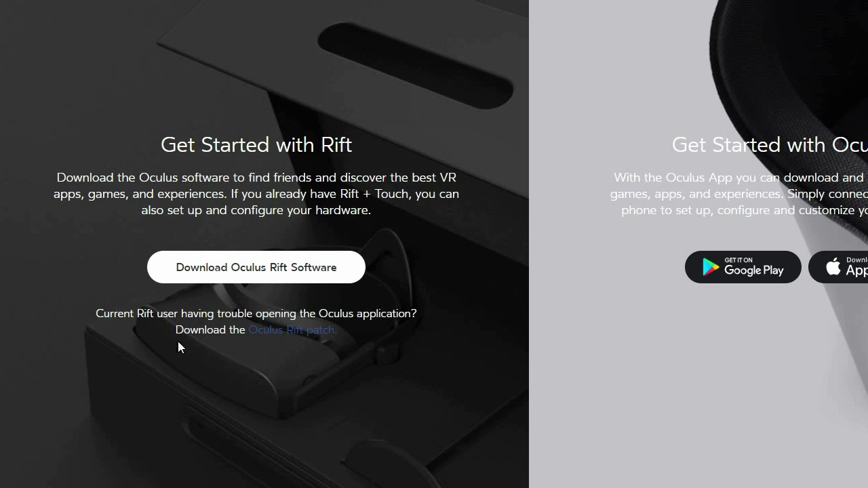
Task: Click the Download Oculus Rift Software button
Action: pyautogui.click(x=256, y=267)
